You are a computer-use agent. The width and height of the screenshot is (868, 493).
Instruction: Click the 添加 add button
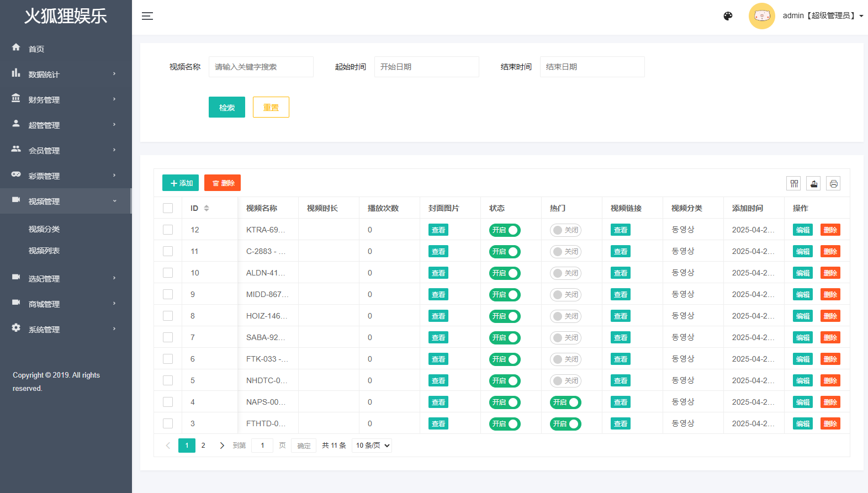click(181, 183)
